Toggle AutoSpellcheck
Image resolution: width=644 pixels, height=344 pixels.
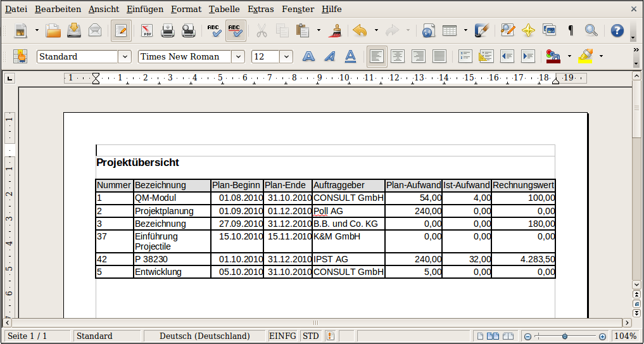(x=236, y=31)
